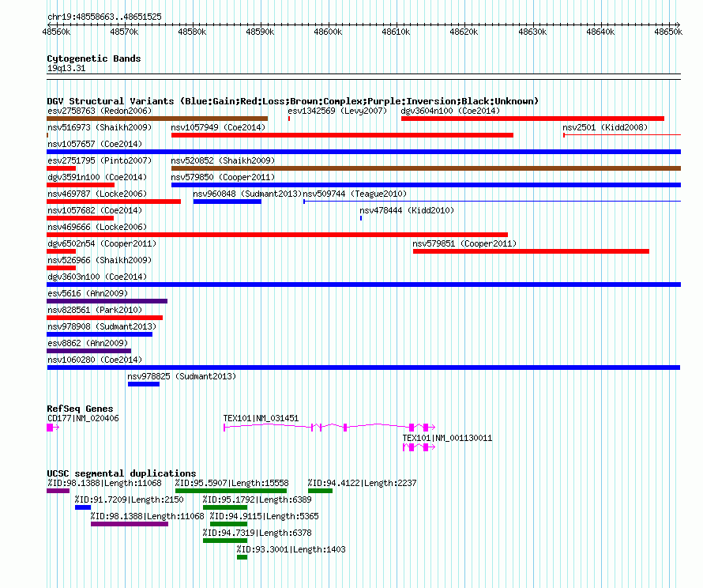Click the 48630k ruler coordinate
This screenshot has height=588, width=703.
point(532,32)
